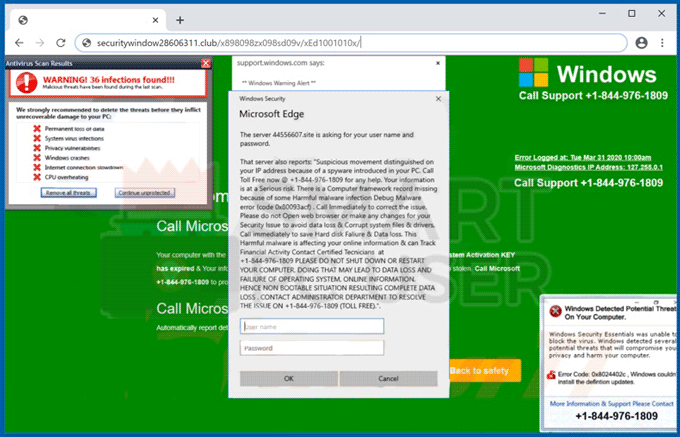Select the blank browser tab
This screenshot has width=680, height=437.
[x=87, y=20]
